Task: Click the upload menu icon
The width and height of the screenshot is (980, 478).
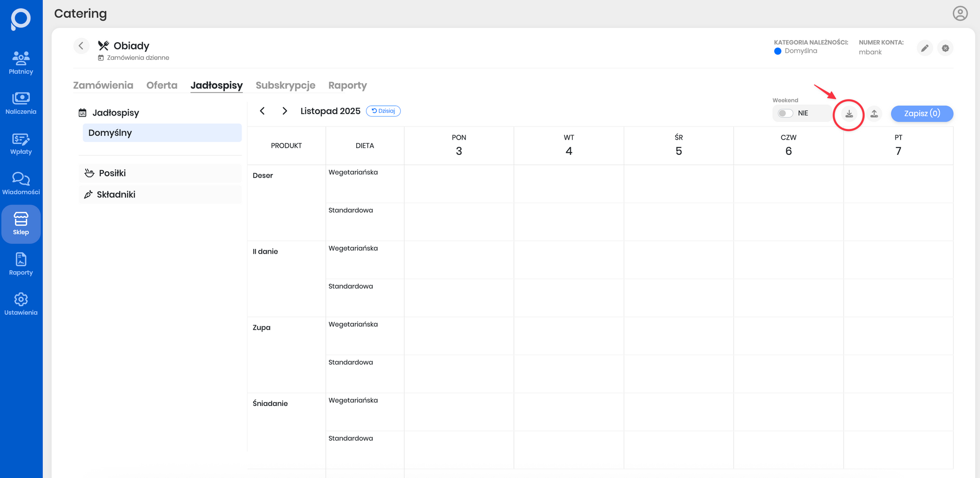Action: point(874,114)
